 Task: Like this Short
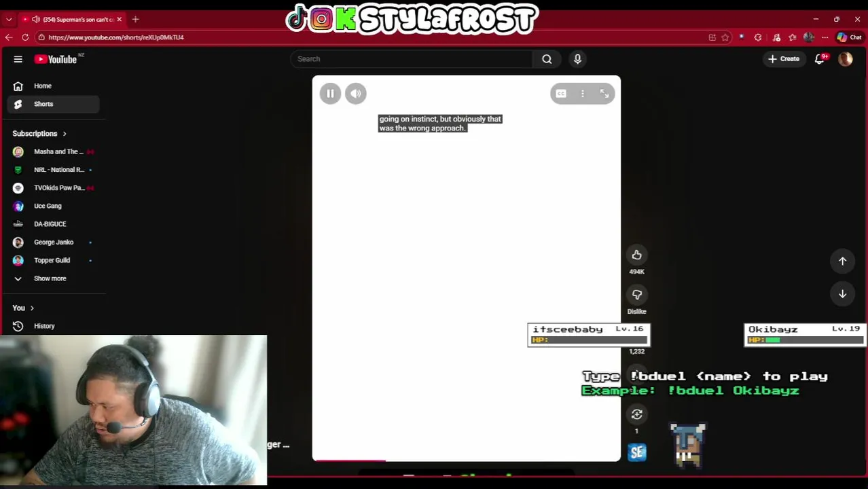[636, 255]
